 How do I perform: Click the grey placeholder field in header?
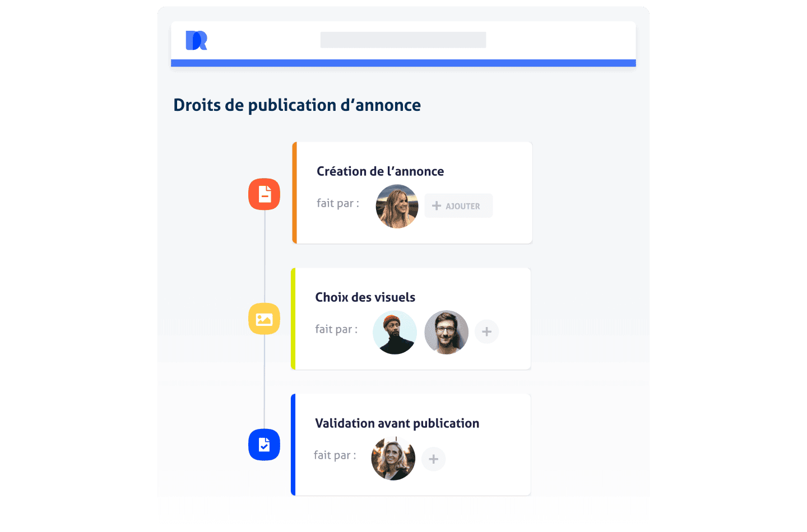[403, 40]
